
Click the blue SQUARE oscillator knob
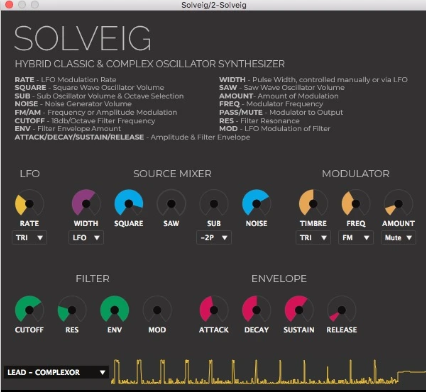pyautogui.click(x=129, y=203)
